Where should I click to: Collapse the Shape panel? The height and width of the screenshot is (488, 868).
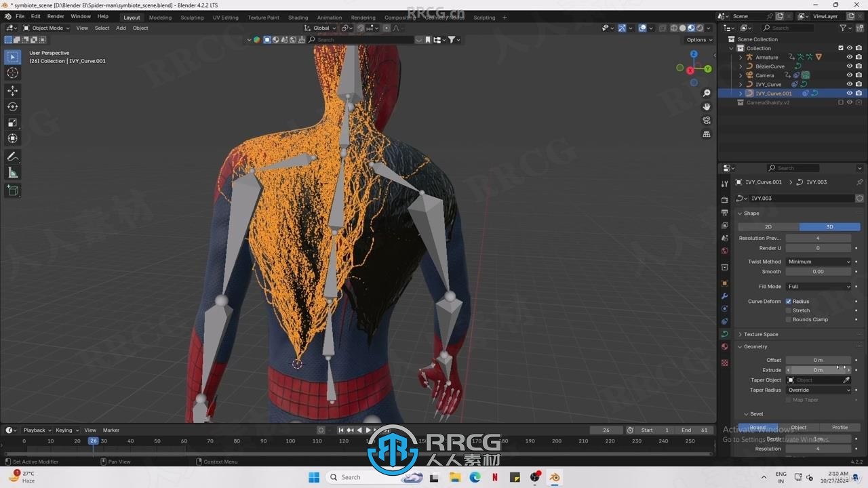pos(750,213)
